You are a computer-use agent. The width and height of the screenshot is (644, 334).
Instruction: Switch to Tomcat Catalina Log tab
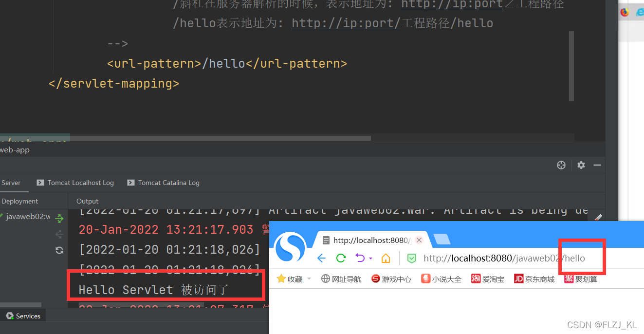click(x=163, y=183)
